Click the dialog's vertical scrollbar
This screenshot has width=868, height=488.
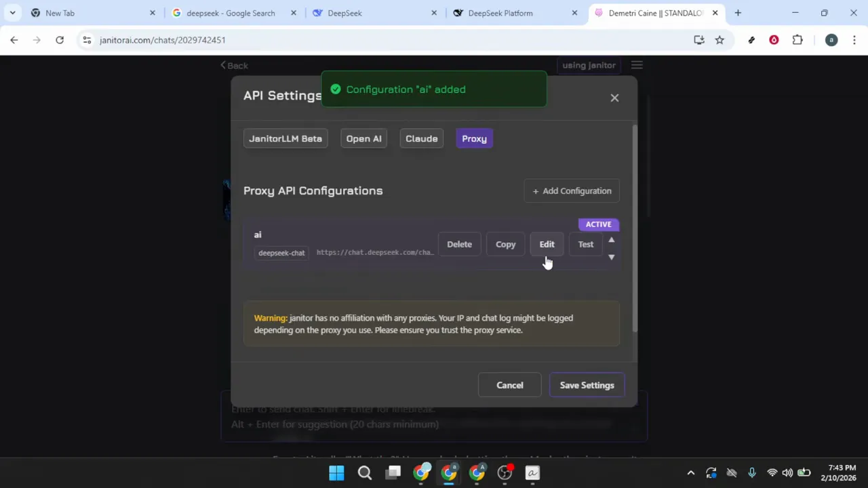click(x=635, y=228)
